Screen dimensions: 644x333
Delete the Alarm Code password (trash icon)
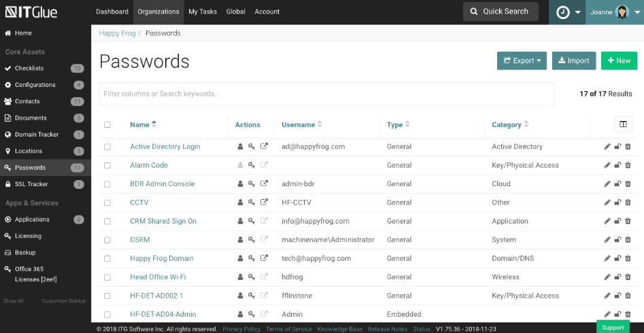628,165
